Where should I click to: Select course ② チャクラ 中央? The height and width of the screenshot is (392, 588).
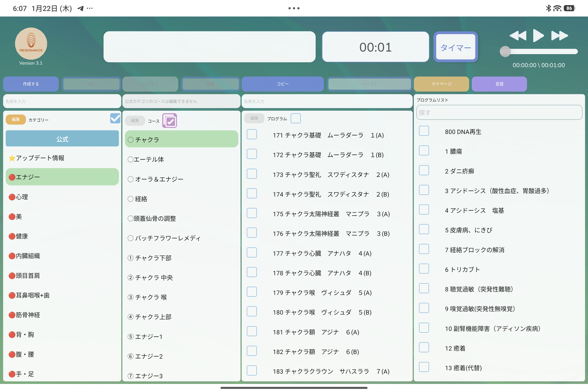[x=182, y=277]
